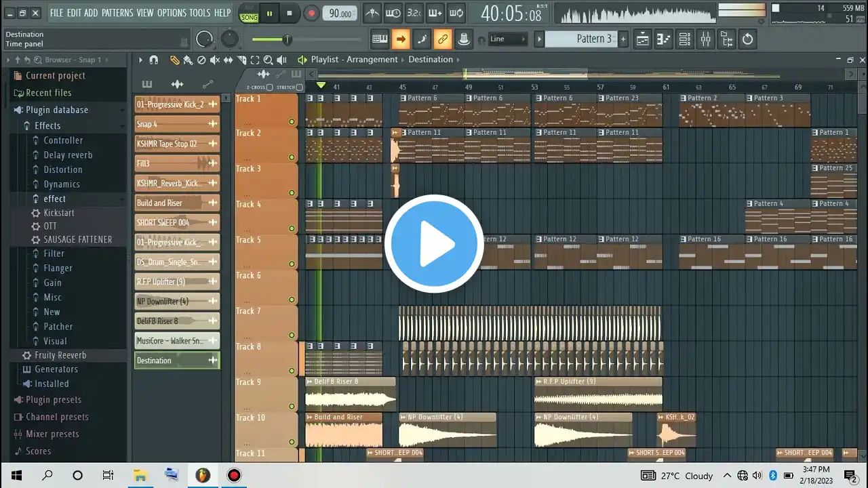Screen dimensions: 868x488
Task: Mute Track 5 using its green LED
Action: (292, 264)
